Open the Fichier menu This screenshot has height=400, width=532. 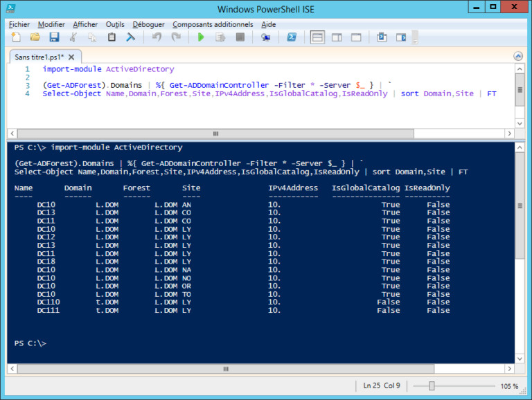tap(19, 24)
